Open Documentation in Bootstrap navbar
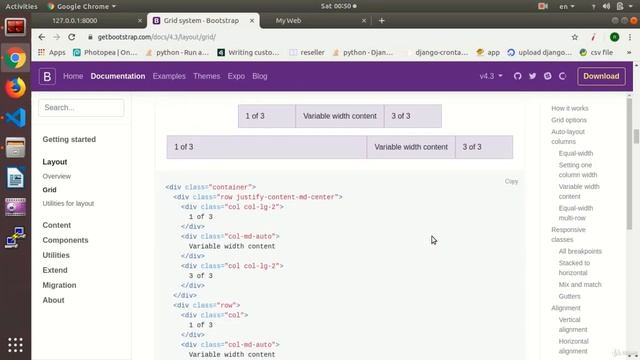The height and width of the screenshot is (360, 640). click(x=118, y=76)
